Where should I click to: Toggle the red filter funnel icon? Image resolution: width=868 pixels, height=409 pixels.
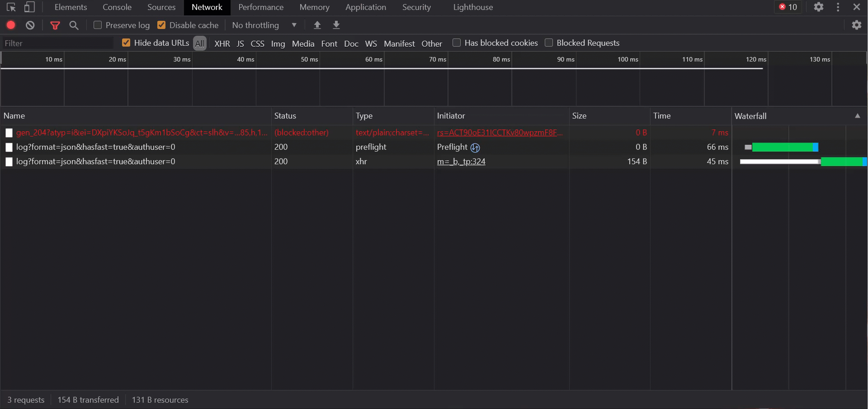point(55,25)
